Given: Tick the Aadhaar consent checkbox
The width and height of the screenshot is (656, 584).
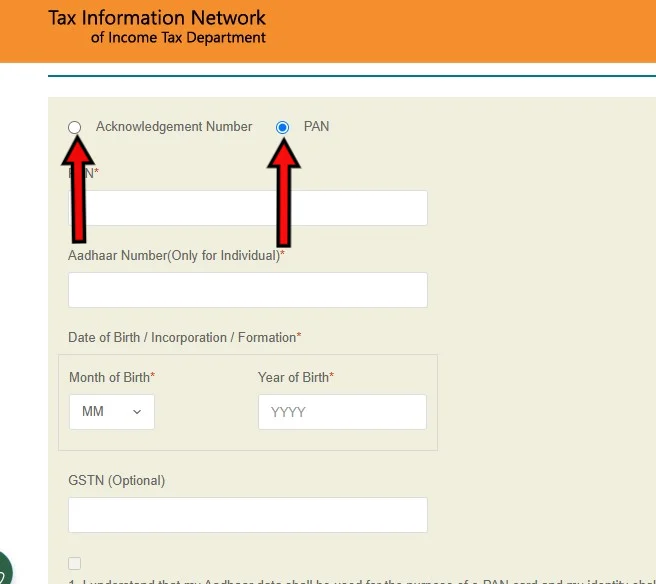Looking at the screenshot, I should [74, 564].
